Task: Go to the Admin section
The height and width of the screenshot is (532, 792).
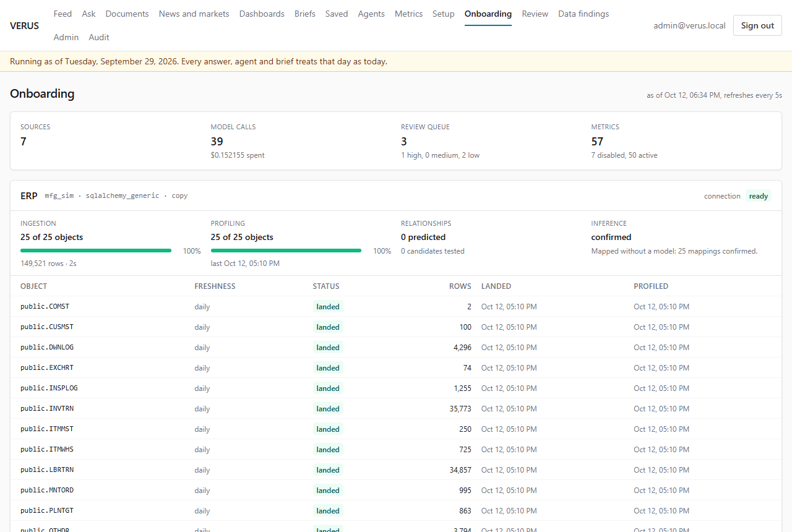Action: coord(66,37)
